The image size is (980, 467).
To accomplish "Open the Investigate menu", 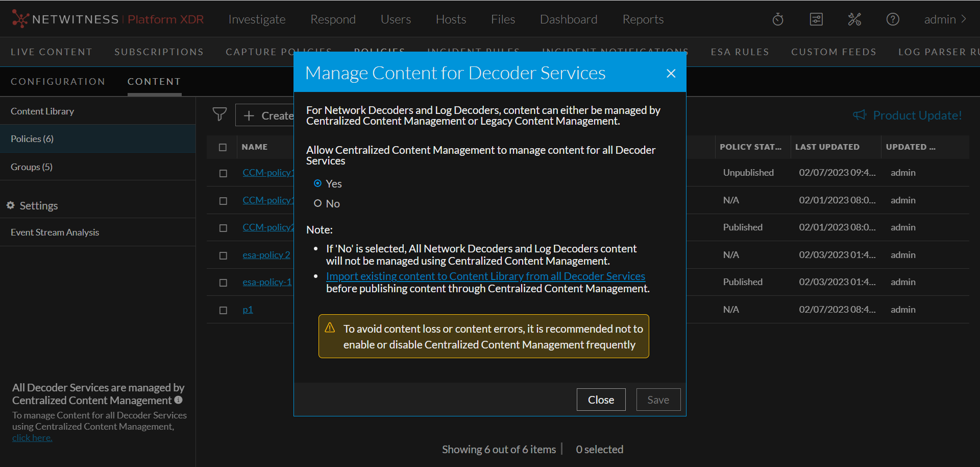I will tap(257, 19).
